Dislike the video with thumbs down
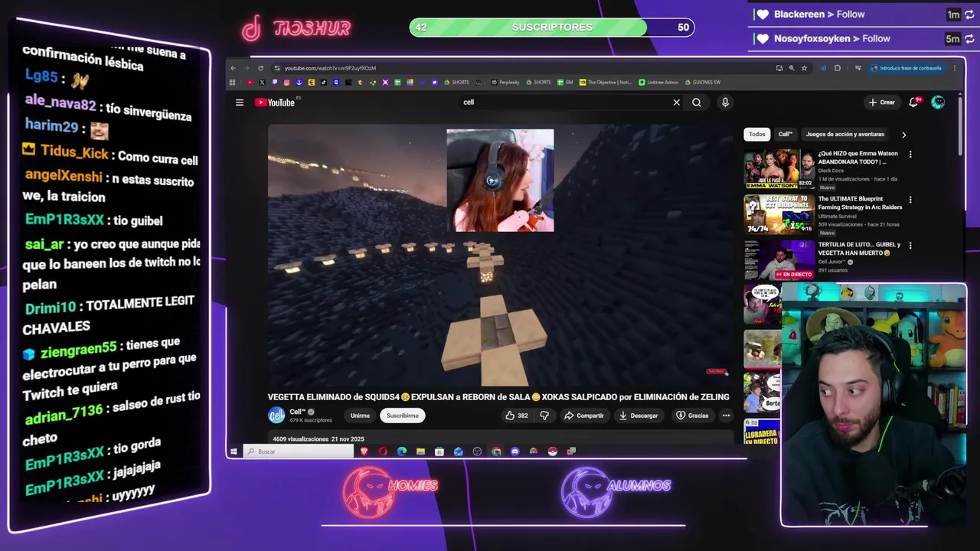Screen dimensions: 980x551 click(544, 416)
